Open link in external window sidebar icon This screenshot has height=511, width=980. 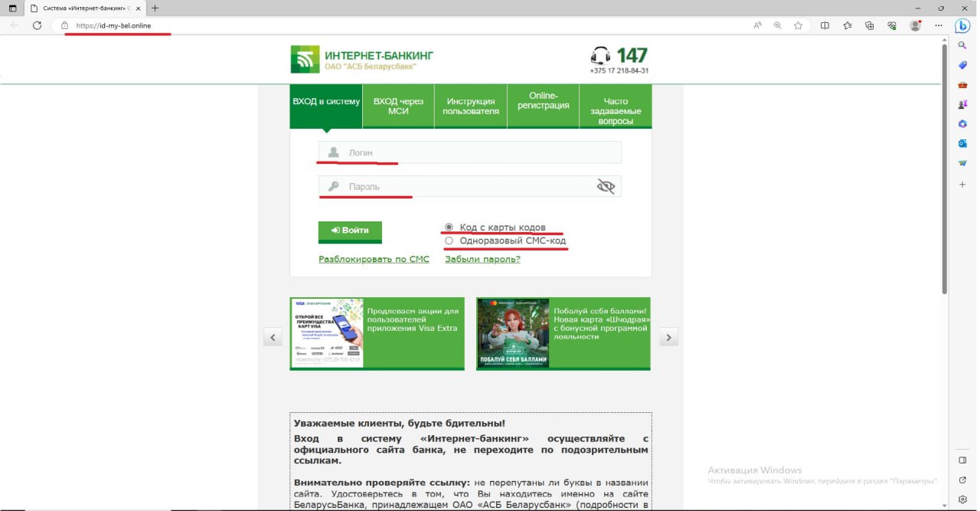(962, 480)
